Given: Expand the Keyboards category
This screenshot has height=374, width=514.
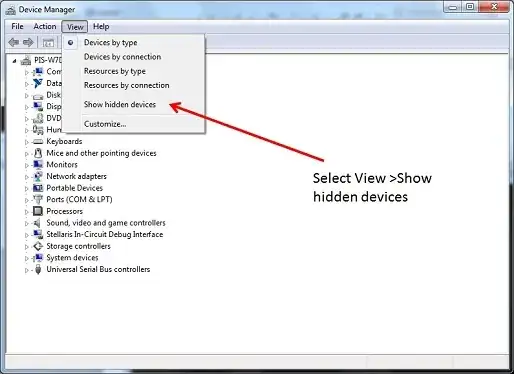Looking at the screenshot, I should pyautogui.click(x=27, y=142).
